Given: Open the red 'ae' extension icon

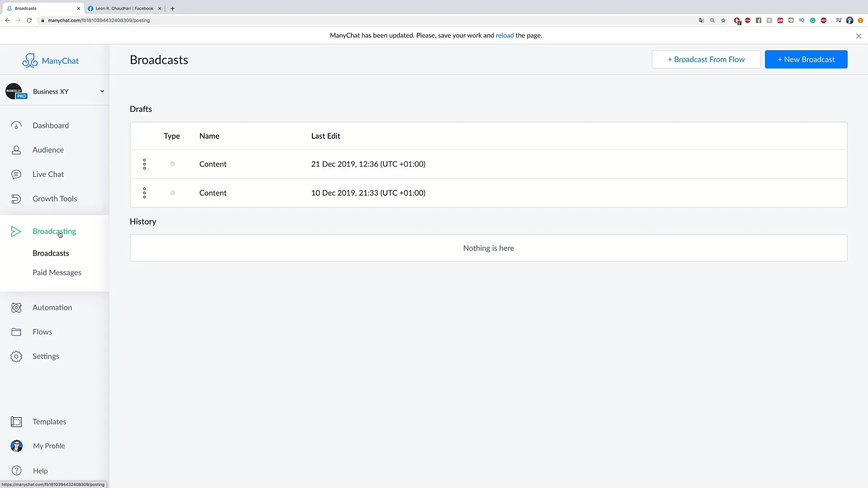Looking at the screenshot, I should click(780, 20).
